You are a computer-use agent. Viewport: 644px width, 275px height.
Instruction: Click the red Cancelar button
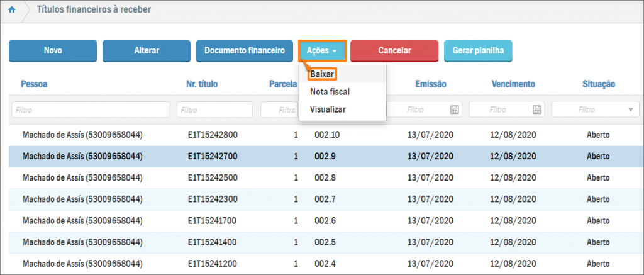point(394,51)
